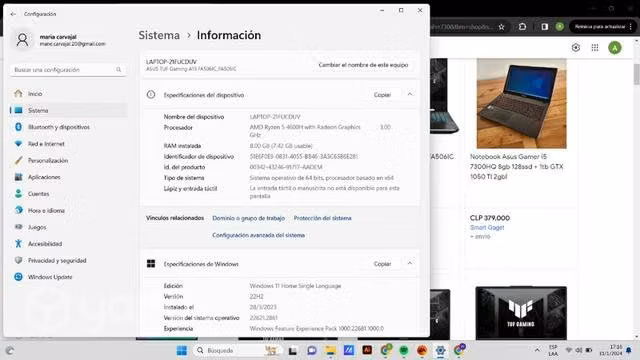Open Protección del sistema link

pyautogui.click(x=322, y=218)
